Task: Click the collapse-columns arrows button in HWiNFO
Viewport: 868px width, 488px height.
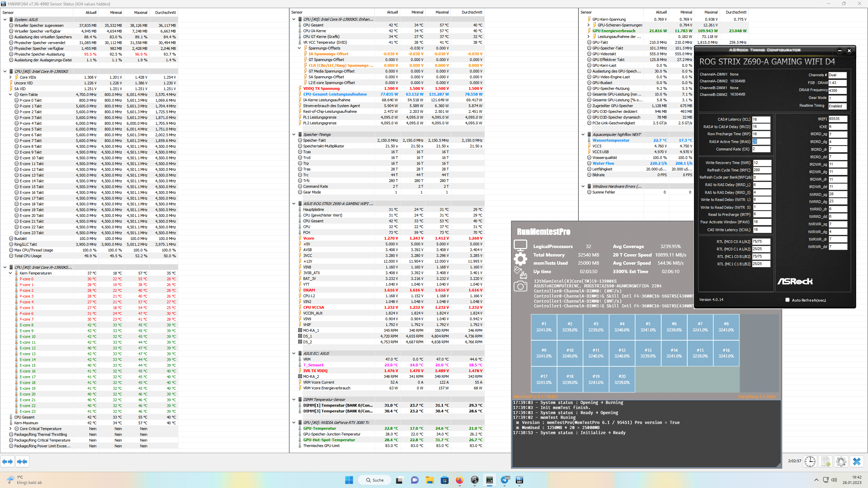Action: pyautogui.click(x=22, y=461)
